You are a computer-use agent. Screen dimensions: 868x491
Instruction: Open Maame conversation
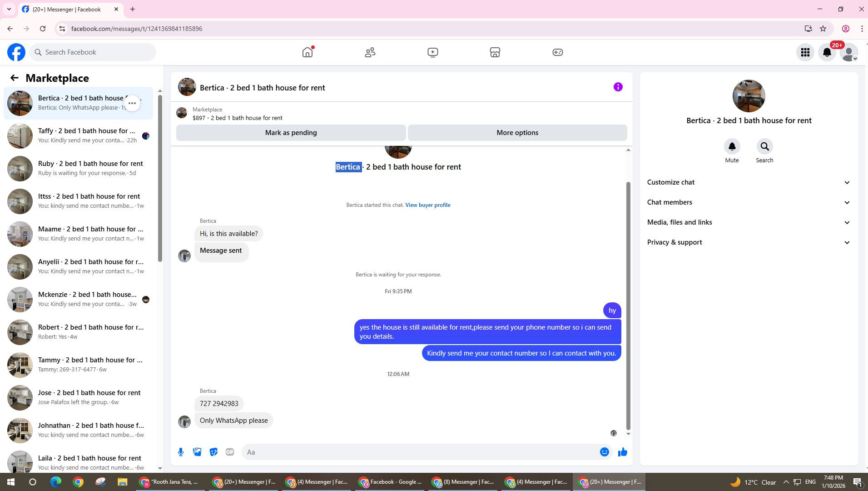click(x=78, y=234)
